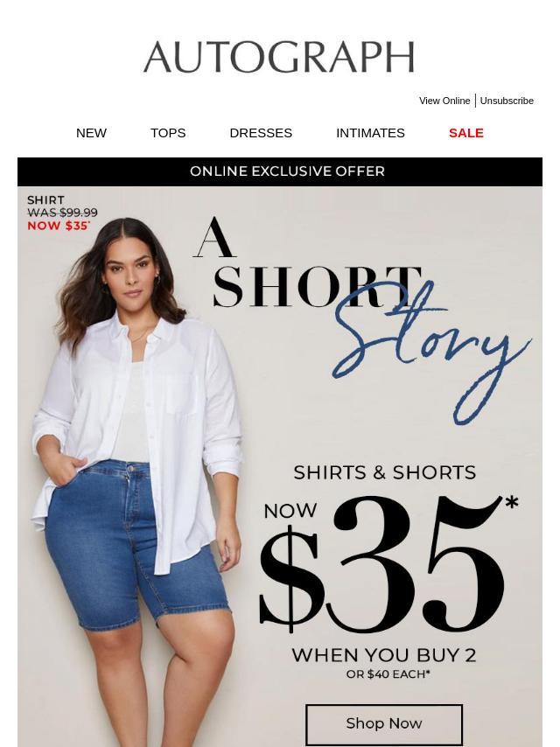Click the Unsubscribe link
The height and width of the screenshot is (747, 560).
click(x=507, y=101)
